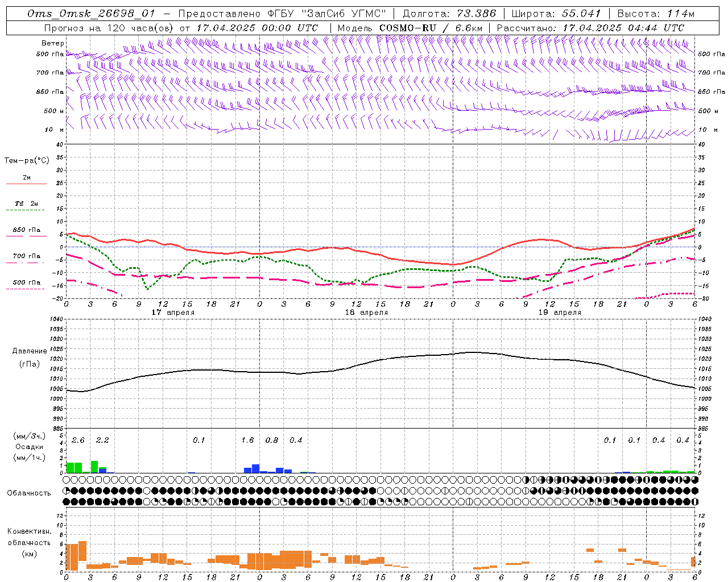The image size is (728, 582).
Task: Click the Модель COSMO-RU / 6.6км label
Action: (x=410, y=28)
